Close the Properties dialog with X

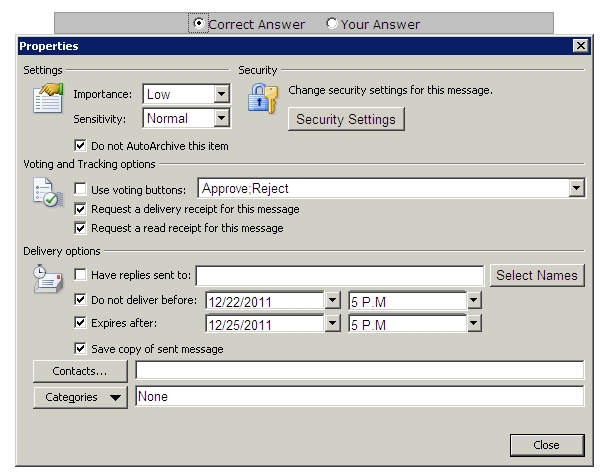pyautogui.click(x=580, y=46)
